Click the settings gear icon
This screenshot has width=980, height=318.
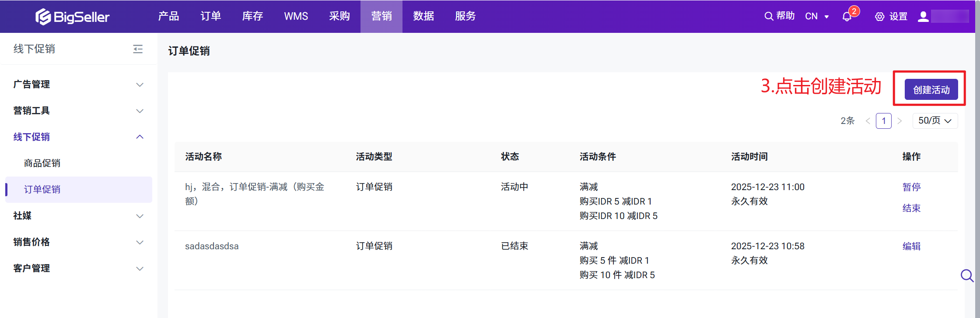coord(879,17)
